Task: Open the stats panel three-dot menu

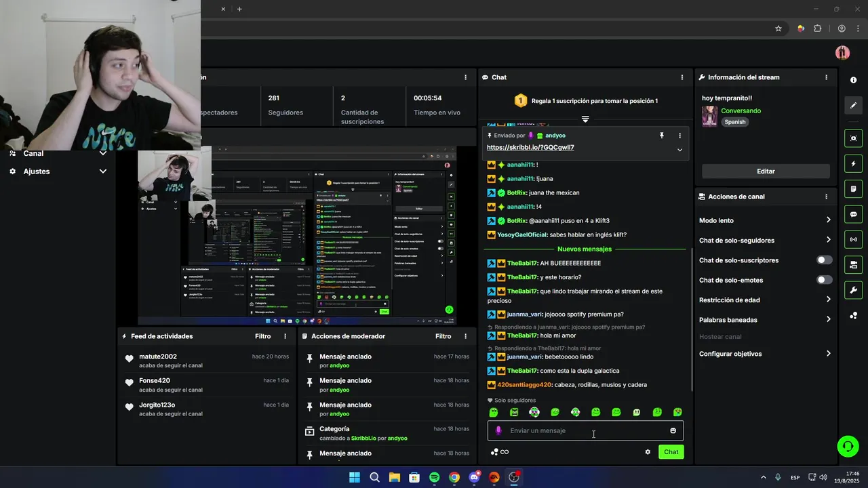Action: point(465,77)
